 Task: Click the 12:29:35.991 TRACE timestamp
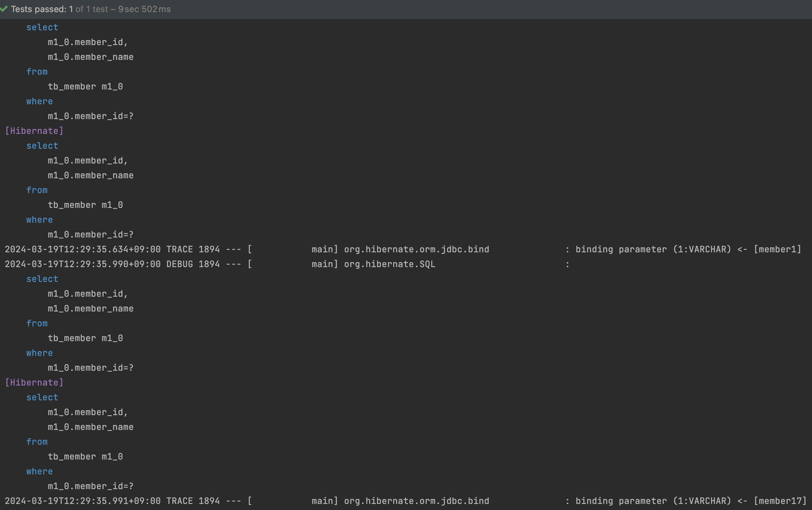click(82, 501)
